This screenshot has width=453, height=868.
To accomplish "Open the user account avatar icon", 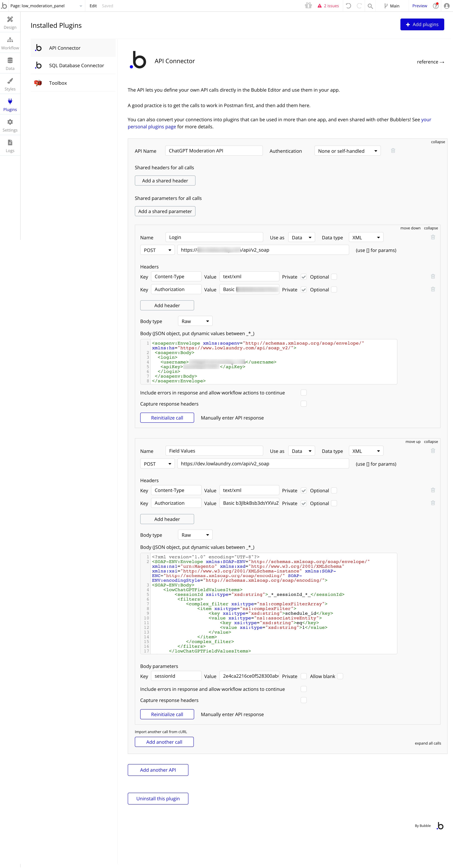I will click(447, 6).
